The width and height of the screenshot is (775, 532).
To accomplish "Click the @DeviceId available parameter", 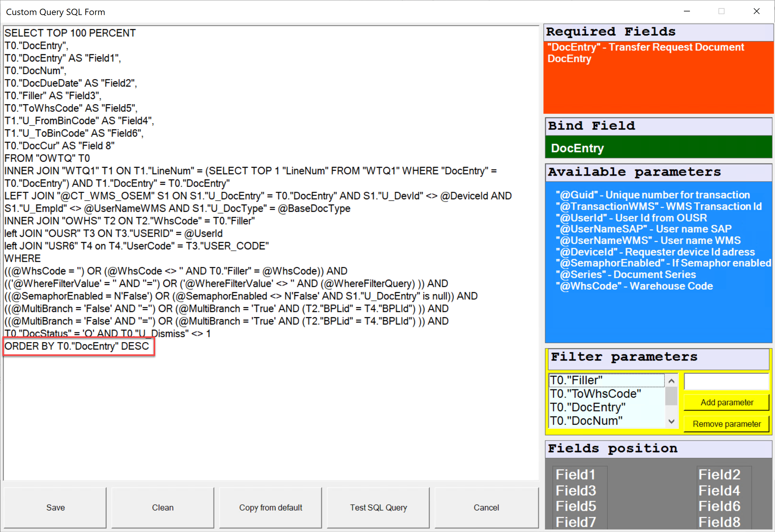I will point(655,252).
